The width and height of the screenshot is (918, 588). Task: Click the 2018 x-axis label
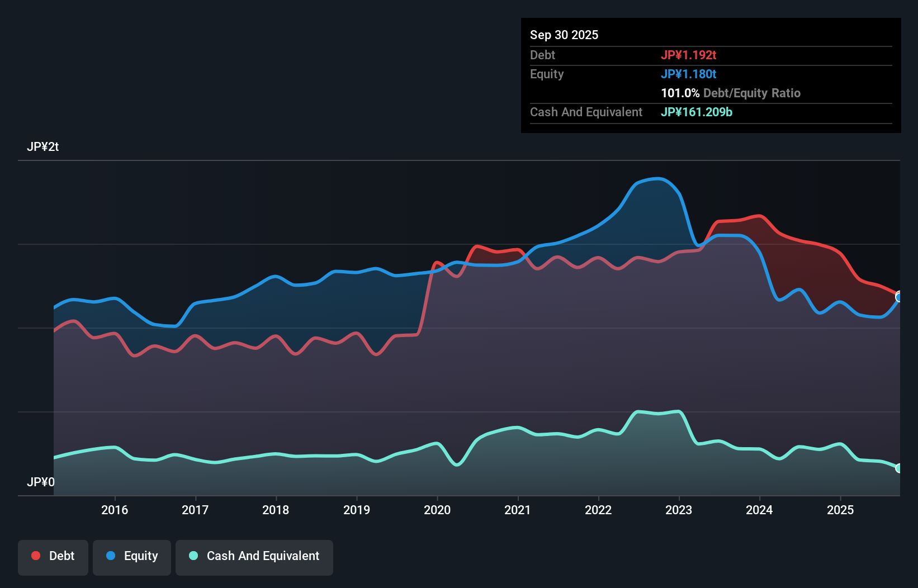[276, 510]
